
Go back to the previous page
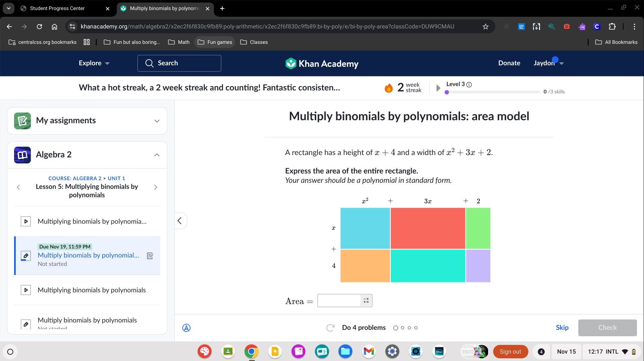pos(9,26)
